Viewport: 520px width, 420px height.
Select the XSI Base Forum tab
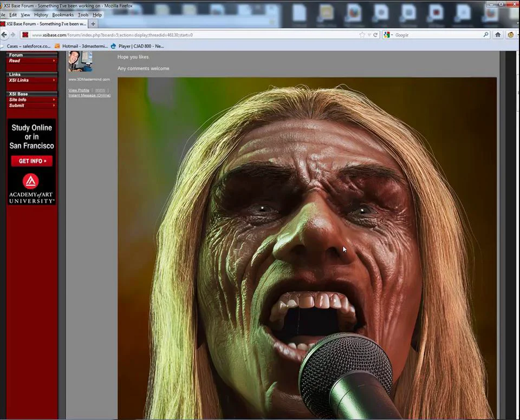pyautogui.click(x=44, y=24)
